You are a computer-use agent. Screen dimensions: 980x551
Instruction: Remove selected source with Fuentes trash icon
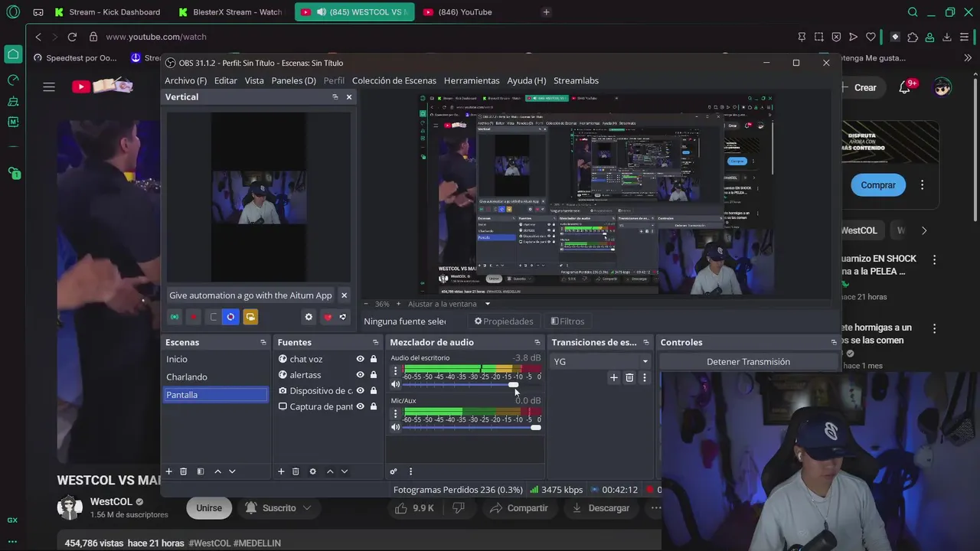[x=296, y=471]
